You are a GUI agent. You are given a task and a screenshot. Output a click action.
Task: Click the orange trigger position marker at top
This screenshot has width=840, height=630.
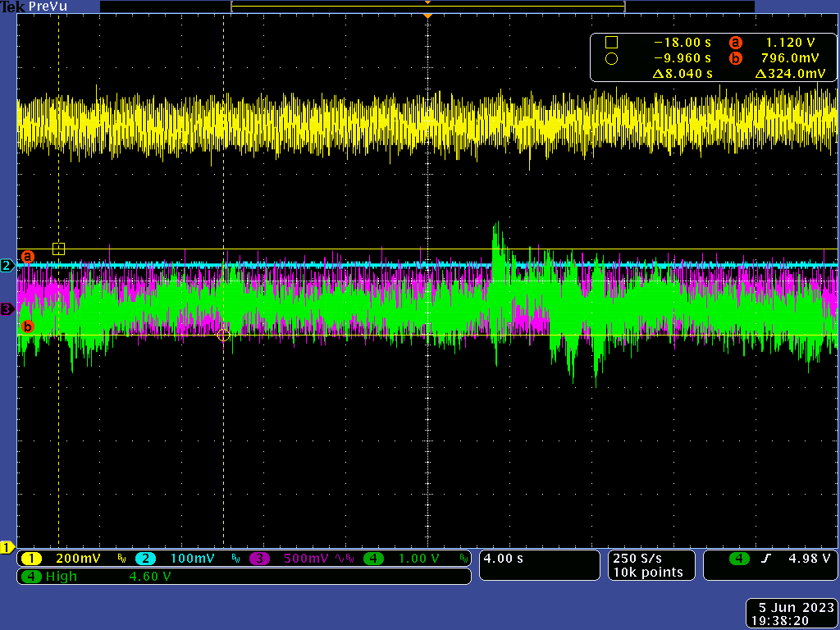pos(427,16)
